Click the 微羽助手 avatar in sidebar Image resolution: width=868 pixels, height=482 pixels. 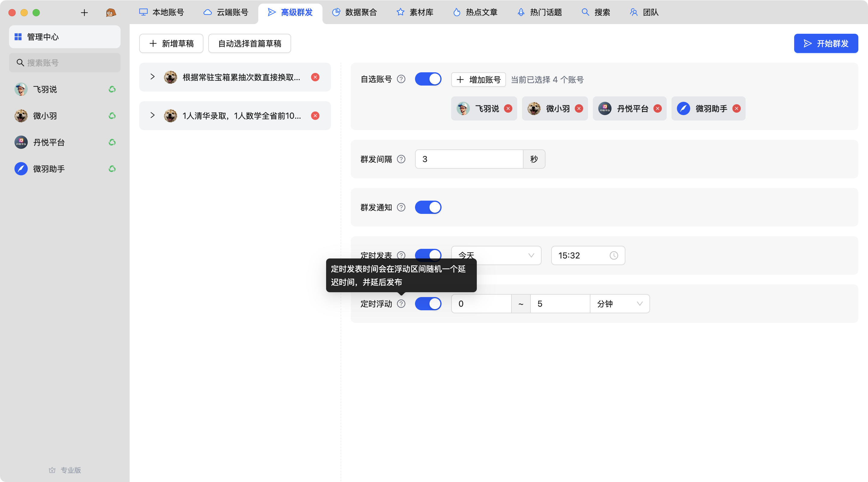pyautogui.click(x=21, y=169)
